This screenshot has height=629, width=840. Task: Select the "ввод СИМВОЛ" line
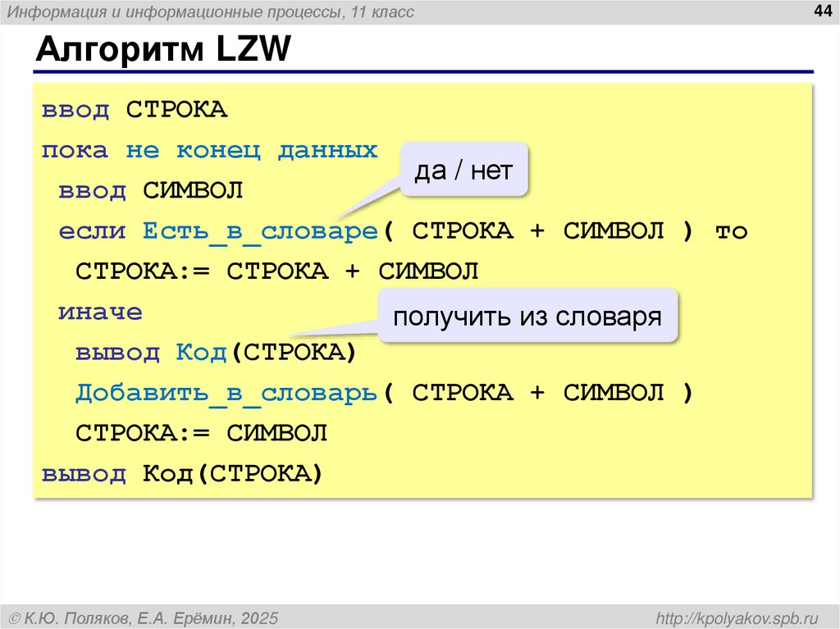(153, 189)
